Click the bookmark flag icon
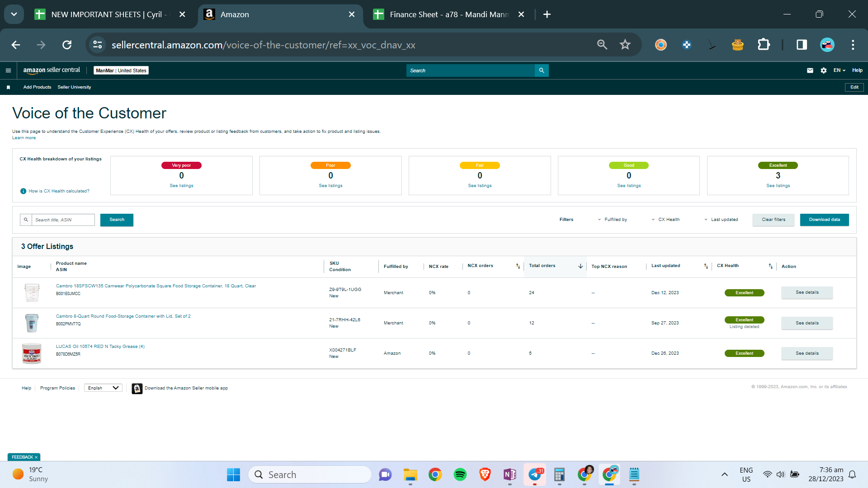Viewport: 868px width, 488px height. (x=8, y=87)
